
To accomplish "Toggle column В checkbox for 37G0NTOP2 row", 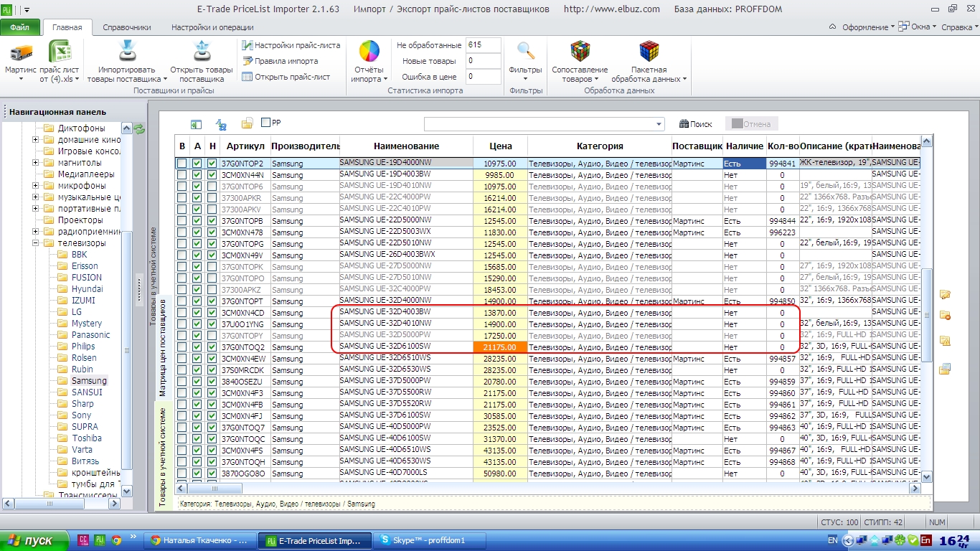I will tap(182, 164).
